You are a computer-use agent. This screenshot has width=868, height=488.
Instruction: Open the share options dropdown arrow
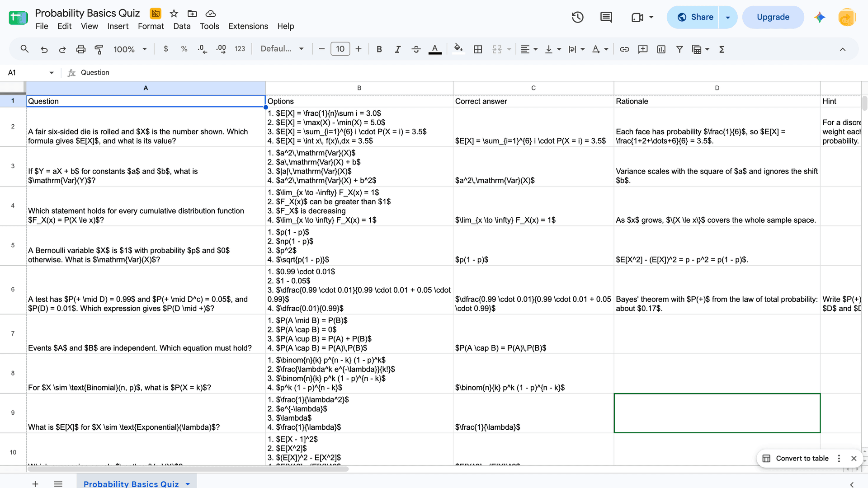728,17
